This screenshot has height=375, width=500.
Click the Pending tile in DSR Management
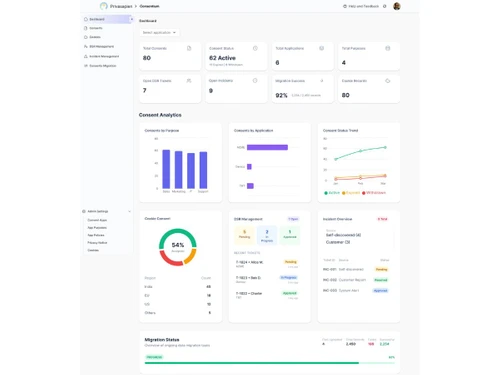click(244, 235)
